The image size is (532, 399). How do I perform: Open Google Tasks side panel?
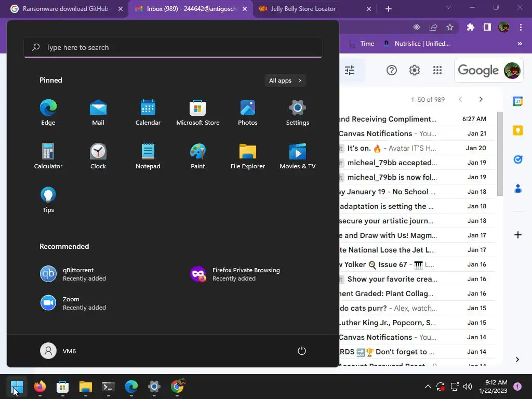[x=518, y=159]
